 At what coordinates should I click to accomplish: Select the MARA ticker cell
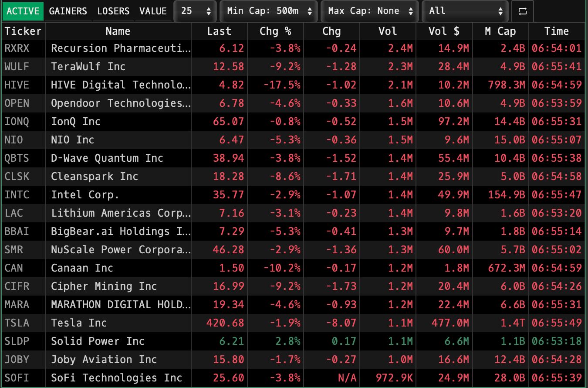[23, 305]
